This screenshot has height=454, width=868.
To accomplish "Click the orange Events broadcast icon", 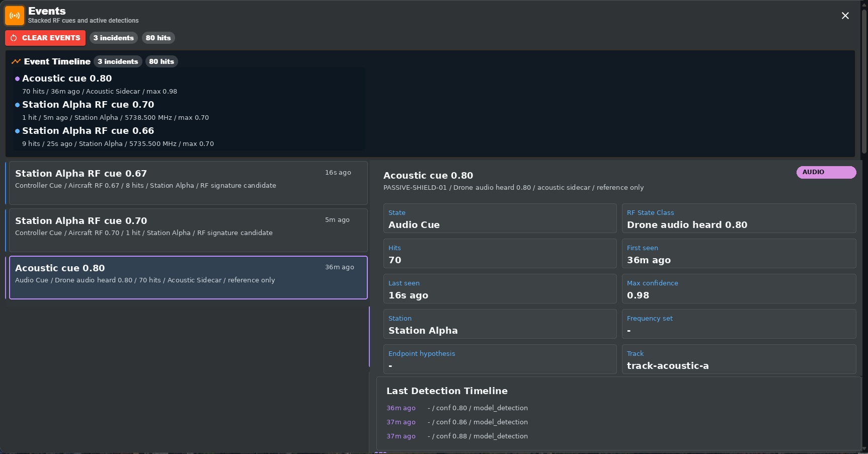I will 15,16.
